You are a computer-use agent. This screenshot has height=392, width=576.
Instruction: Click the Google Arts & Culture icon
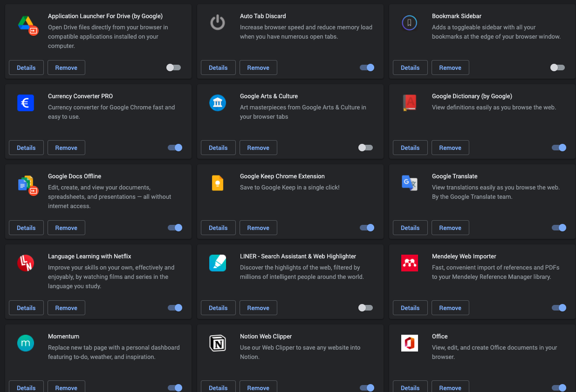pyautogui.click(x=218, y=103)
